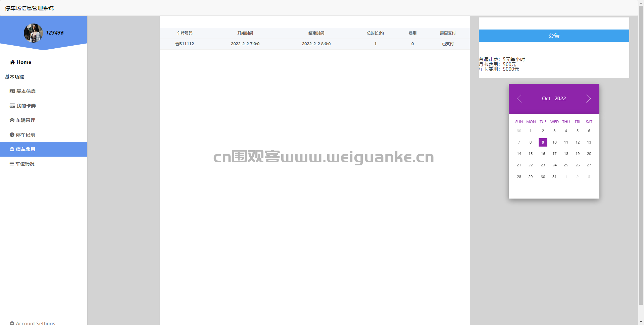
Task: Click end time 2022-2-2 8:0:0
Action: tap(316, 44)
